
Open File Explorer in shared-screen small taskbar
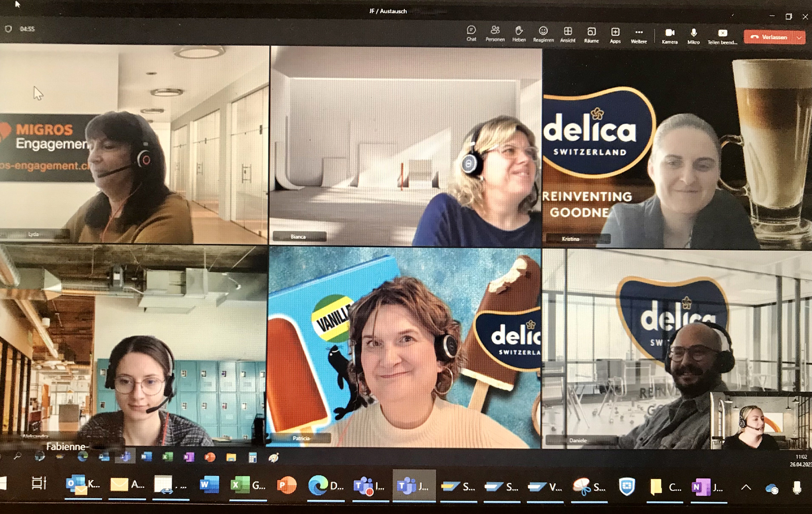click(231, 457)
